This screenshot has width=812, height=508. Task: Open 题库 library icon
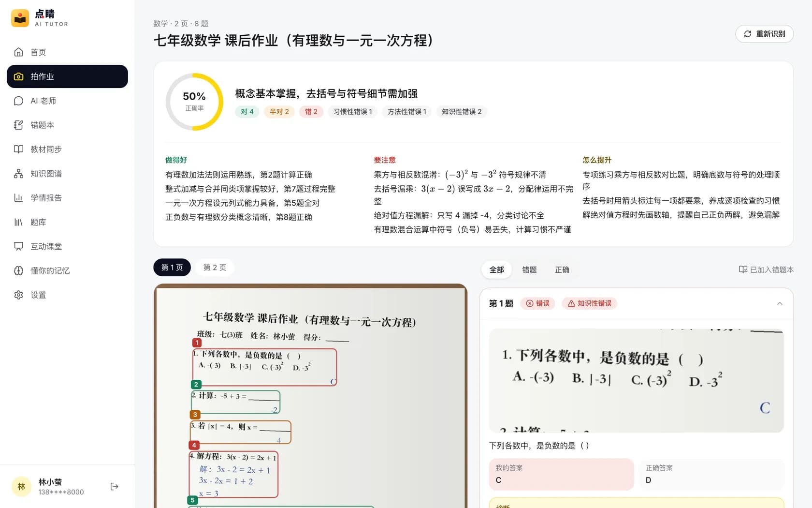(x=18, y=222)
